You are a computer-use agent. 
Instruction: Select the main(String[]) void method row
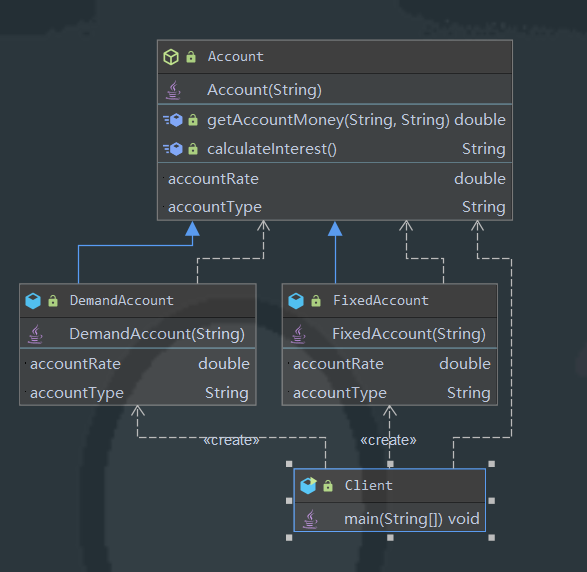click(x=390, y=518)
